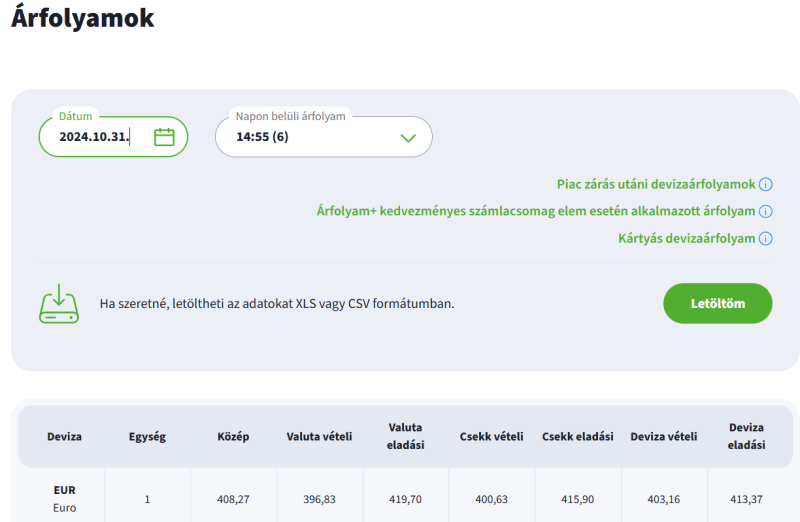Expand the Napon belüli árfolyam chevron

pos(408,138)
